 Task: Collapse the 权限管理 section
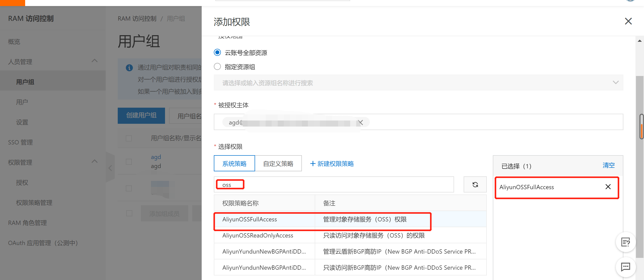[x=95, y=161]
